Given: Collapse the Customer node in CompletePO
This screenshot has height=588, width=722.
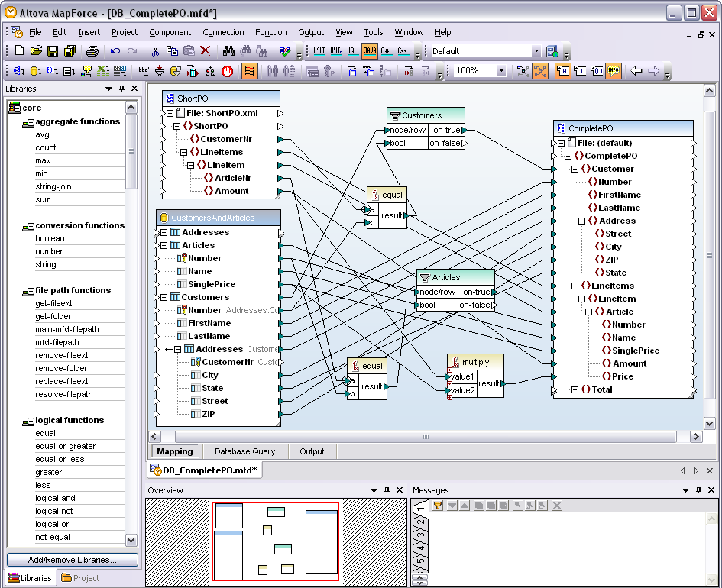Looking at the screenshot, I should [x=575, y=169].
